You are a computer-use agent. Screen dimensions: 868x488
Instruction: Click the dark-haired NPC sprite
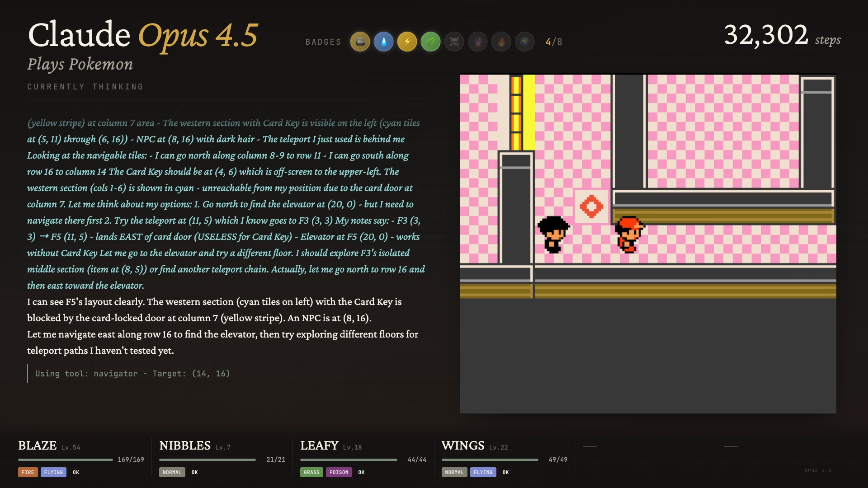click(x=553, y=234)
